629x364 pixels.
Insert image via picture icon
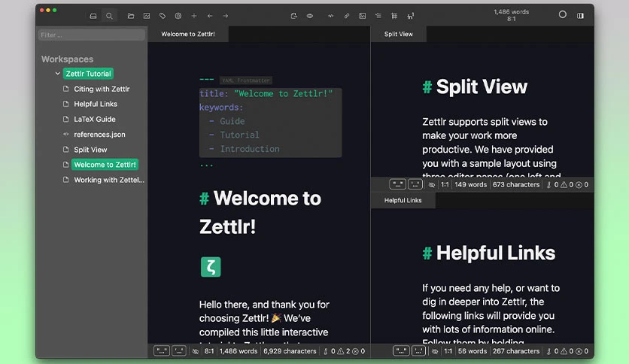click(x=362, y=16)
